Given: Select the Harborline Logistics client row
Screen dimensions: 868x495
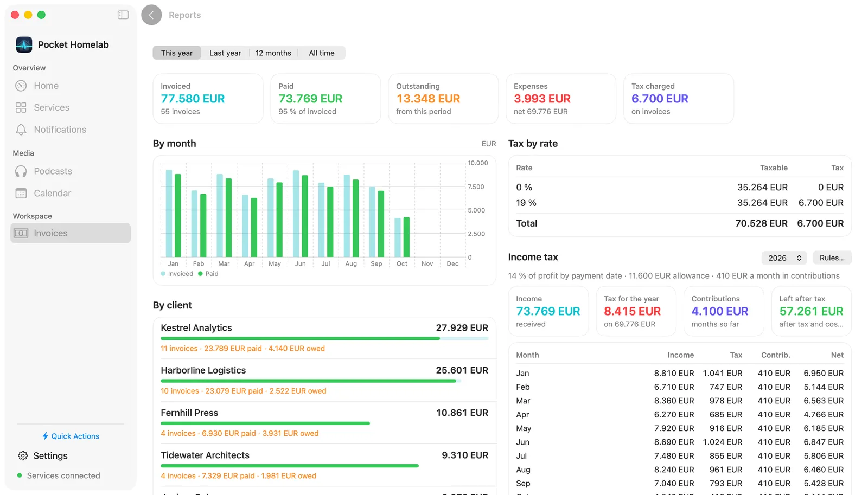Looking at the screenshot, I should tap(324, 380).
